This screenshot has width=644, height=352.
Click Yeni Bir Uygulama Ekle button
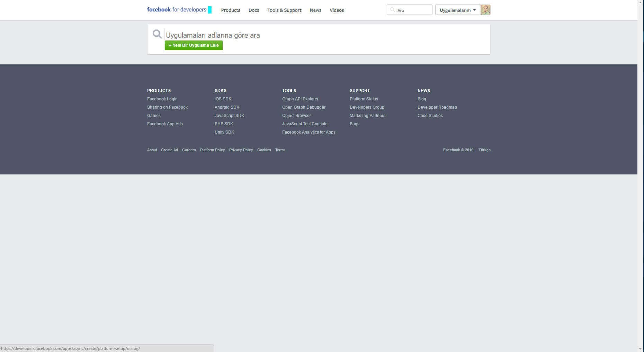point(194,45)
